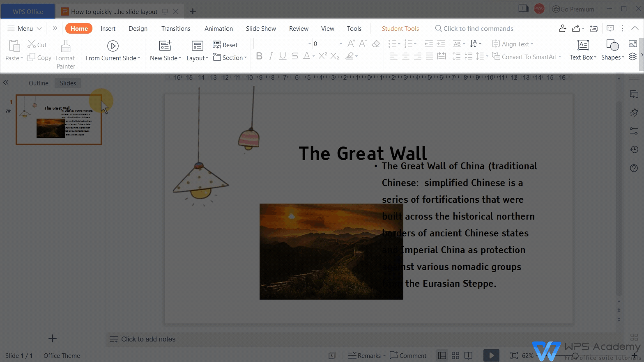The width and height of the screenshot is (644, 362).
Task: Toggle Normal view in status bar
Action: (442, 355)
